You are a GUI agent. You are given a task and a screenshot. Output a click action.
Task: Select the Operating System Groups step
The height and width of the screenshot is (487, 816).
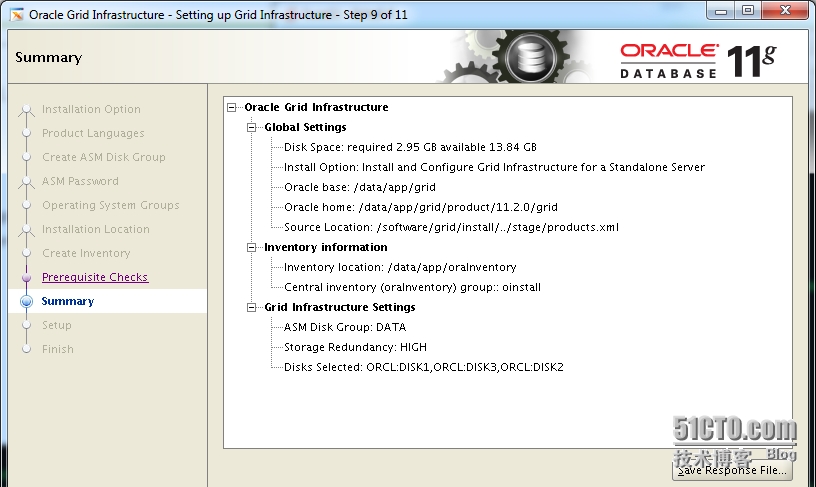click(x=111, y=205)
